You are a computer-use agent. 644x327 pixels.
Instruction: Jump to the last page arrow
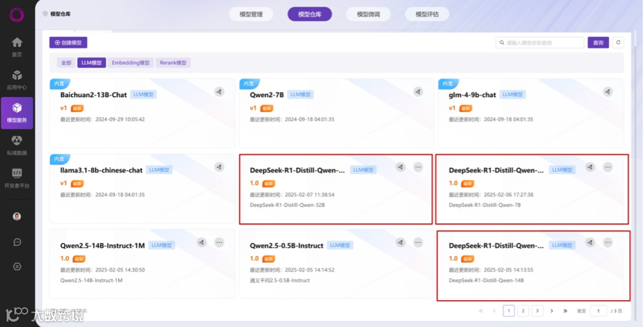click(565, 311)
